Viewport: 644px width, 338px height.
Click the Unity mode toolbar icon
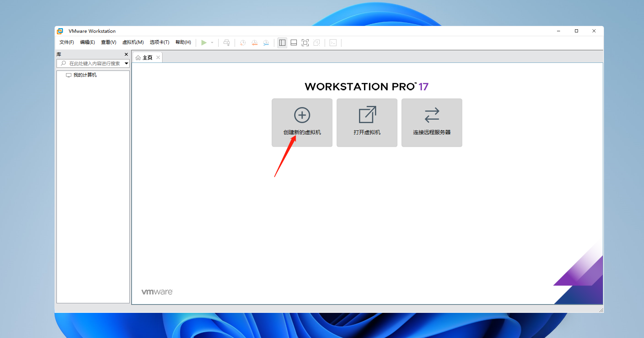tap(317, 43)
